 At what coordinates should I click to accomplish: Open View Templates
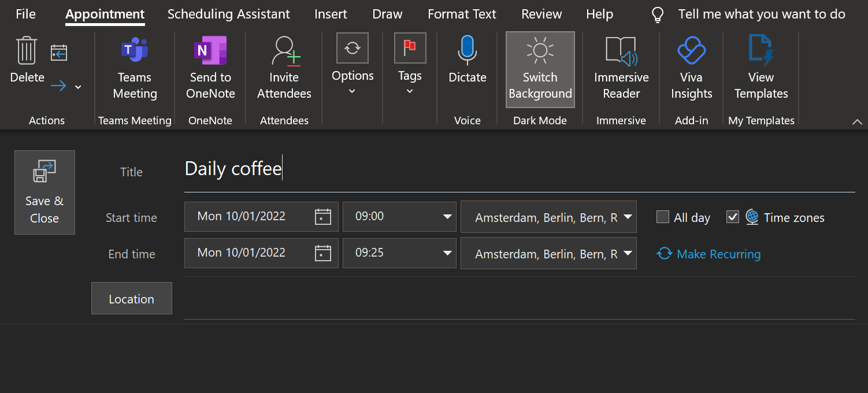click(x=761, y=68)
